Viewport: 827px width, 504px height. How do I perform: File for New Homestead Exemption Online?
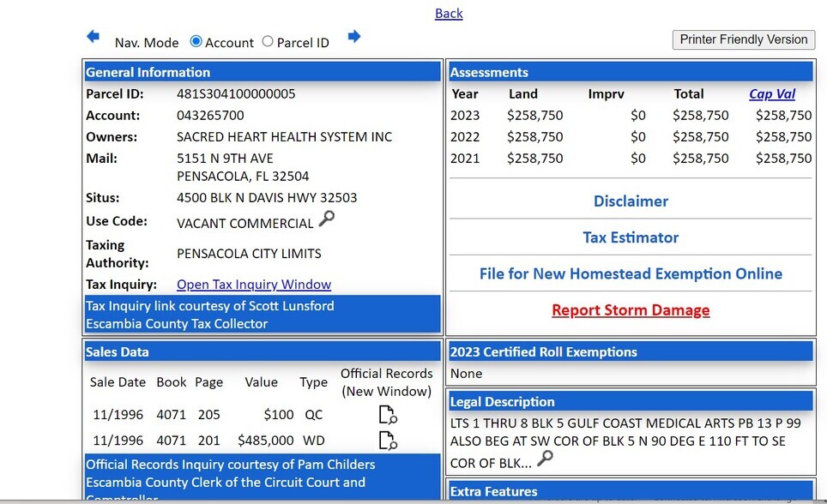[x=631, y=273]
